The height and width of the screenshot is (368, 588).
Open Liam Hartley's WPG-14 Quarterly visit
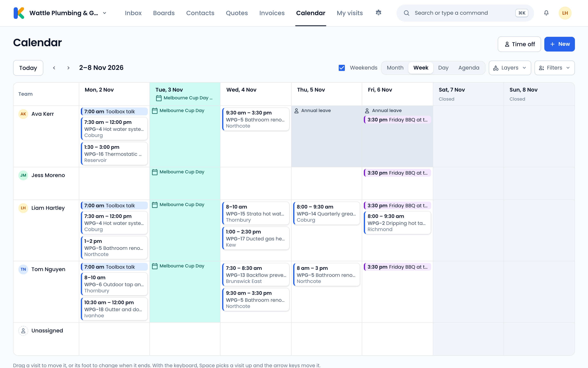coord(326,213)
